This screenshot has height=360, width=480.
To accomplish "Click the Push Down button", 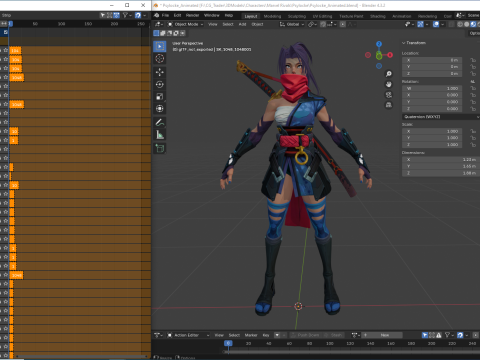I will point(305,335).
